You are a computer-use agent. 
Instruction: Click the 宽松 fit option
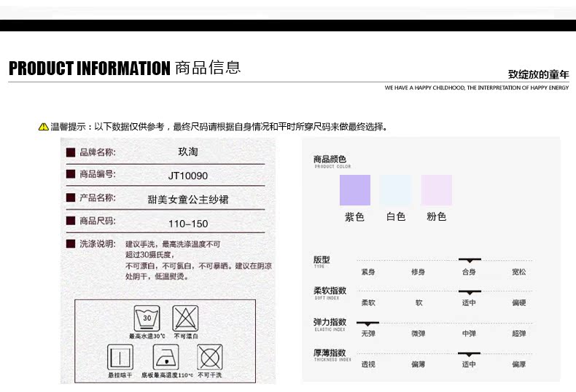tap(519, 272)
